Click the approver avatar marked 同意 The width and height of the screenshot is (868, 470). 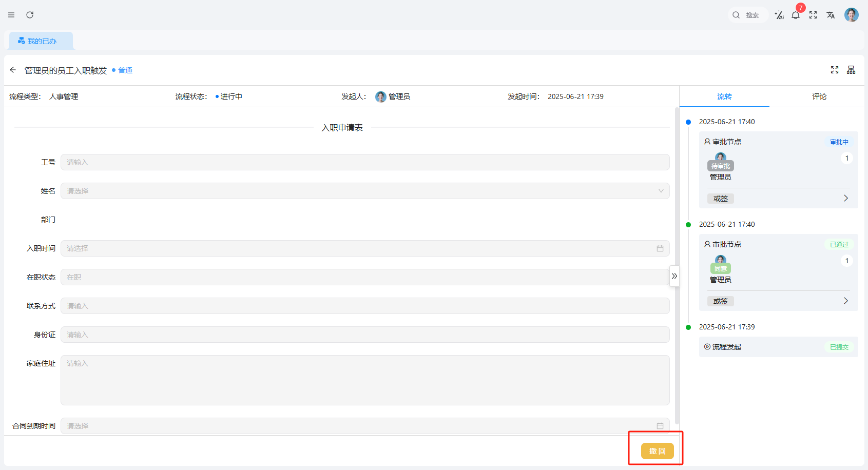tap(721, 260)
